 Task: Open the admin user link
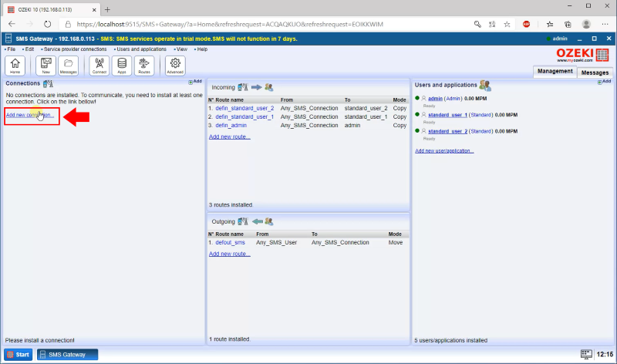pyautogui.click(x=435, y=99)
